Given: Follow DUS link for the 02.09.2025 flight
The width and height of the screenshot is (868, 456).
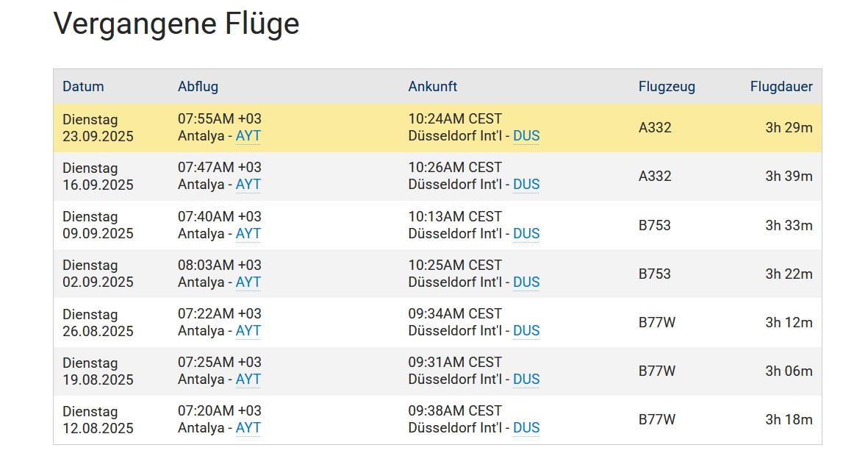Looking at the screenshot, I should pos(526,282).
